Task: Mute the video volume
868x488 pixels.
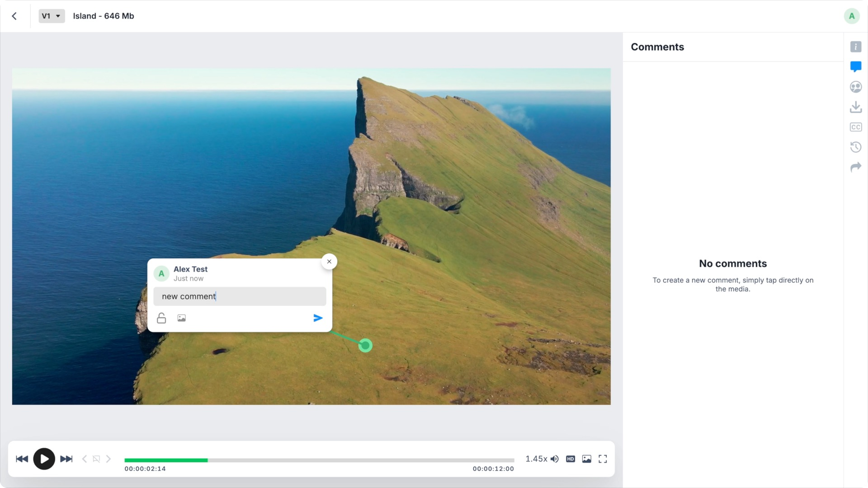Action: pos(555,459)
